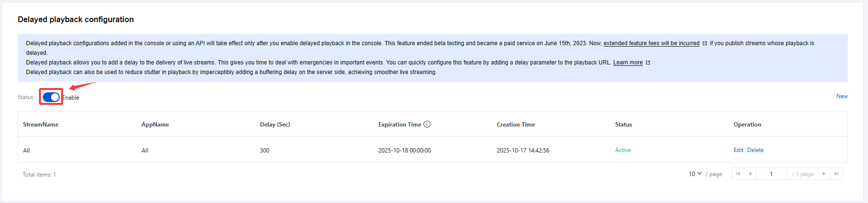Viewport: 868px width, 203px height.
Task: Jump to the last page
Action: tap(836, 174)
